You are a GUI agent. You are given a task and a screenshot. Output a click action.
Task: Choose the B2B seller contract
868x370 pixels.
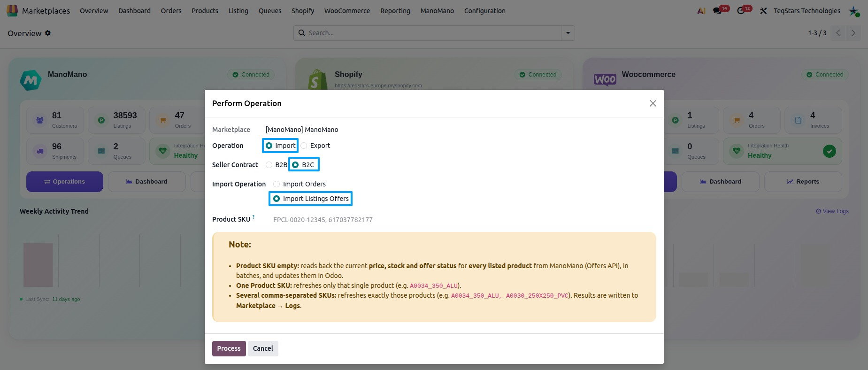click(x=269, y=165)
